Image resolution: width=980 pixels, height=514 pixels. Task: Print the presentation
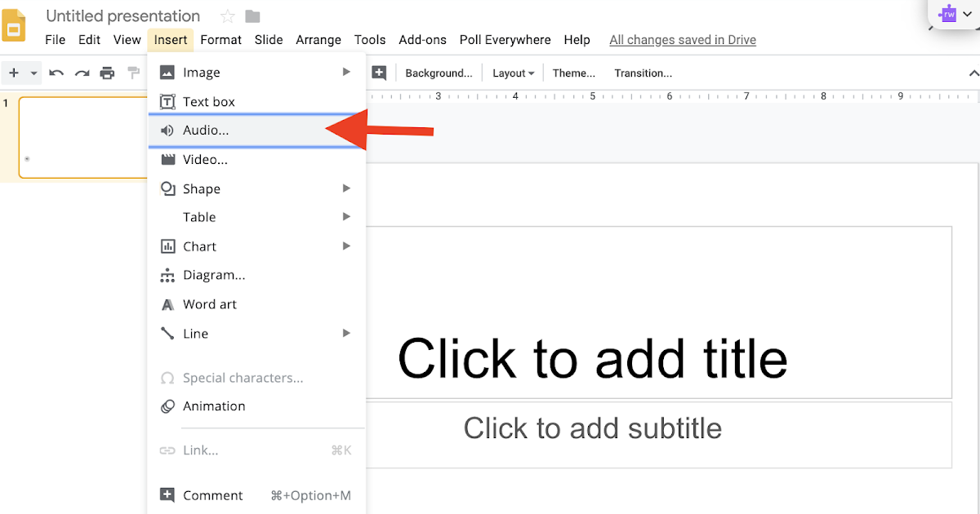(107, 73)
